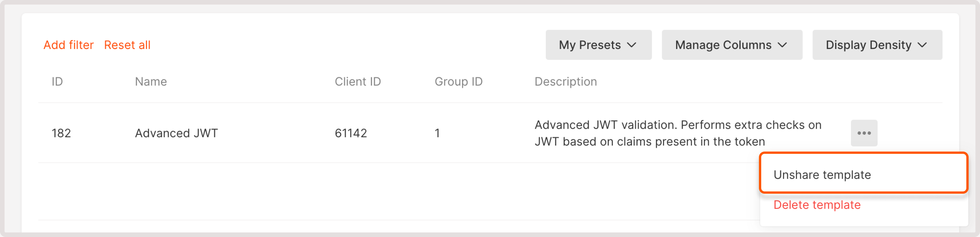980x237 pixels.
Task: Click the client ID value 61142
Action: 351,133
